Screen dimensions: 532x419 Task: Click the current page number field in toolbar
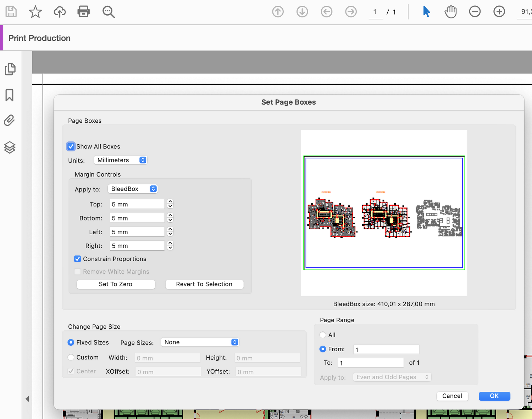375,12
